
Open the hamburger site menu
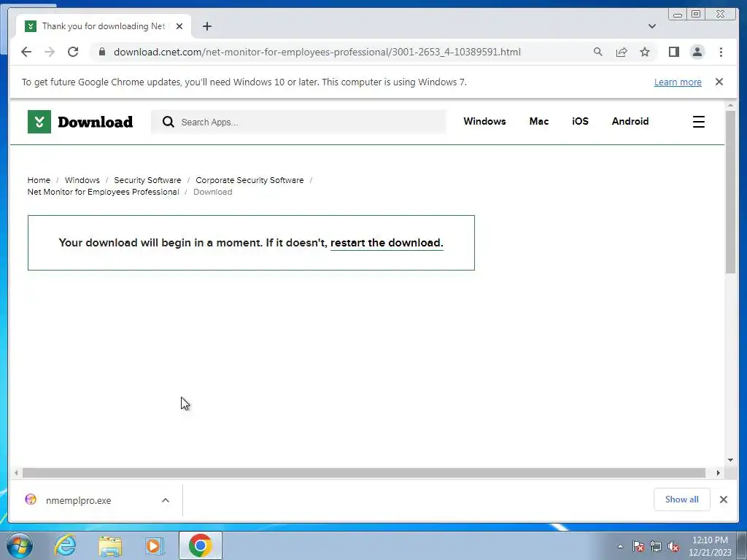pos(698,122)
